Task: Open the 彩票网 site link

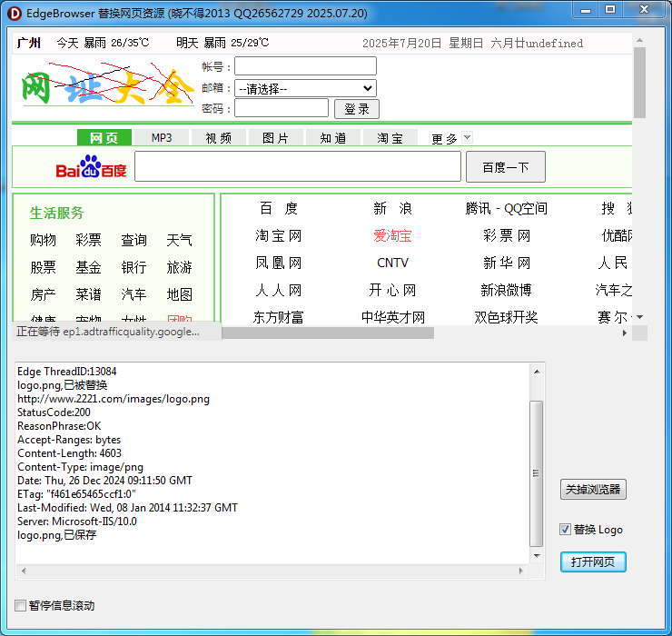Action: (507, 235)
